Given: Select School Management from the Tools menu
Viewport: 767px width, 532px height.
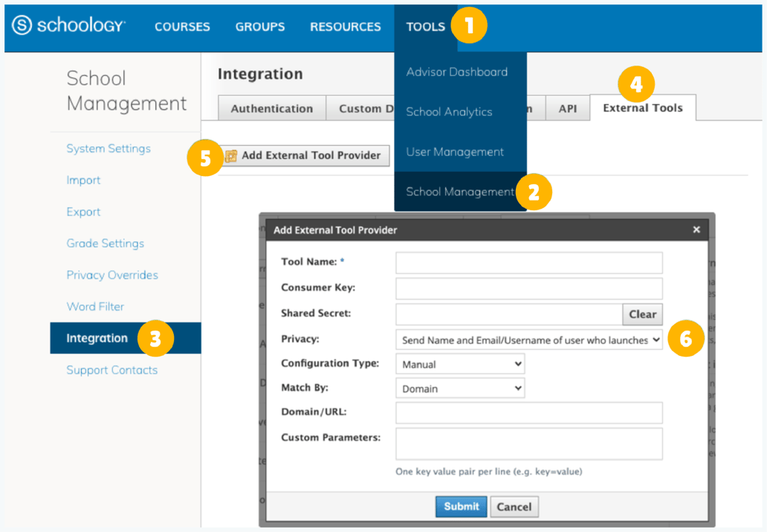Looking at the screenshot, I should coord(456,192).
